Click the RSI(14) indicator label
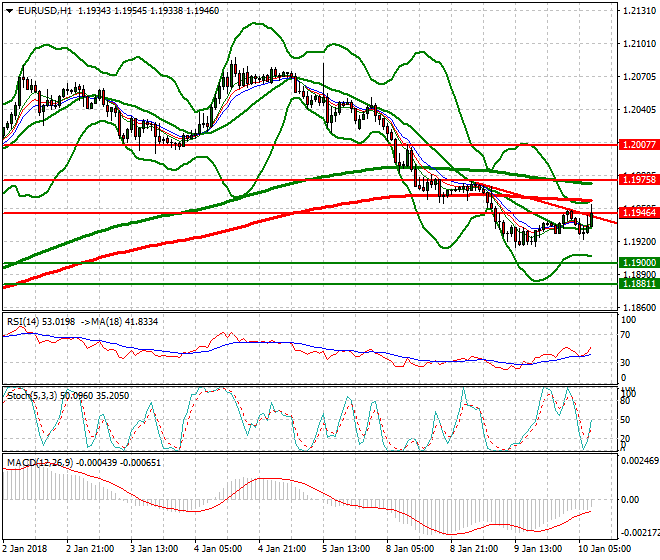Viewport: 660px width, 560px height. coord(26,320)
